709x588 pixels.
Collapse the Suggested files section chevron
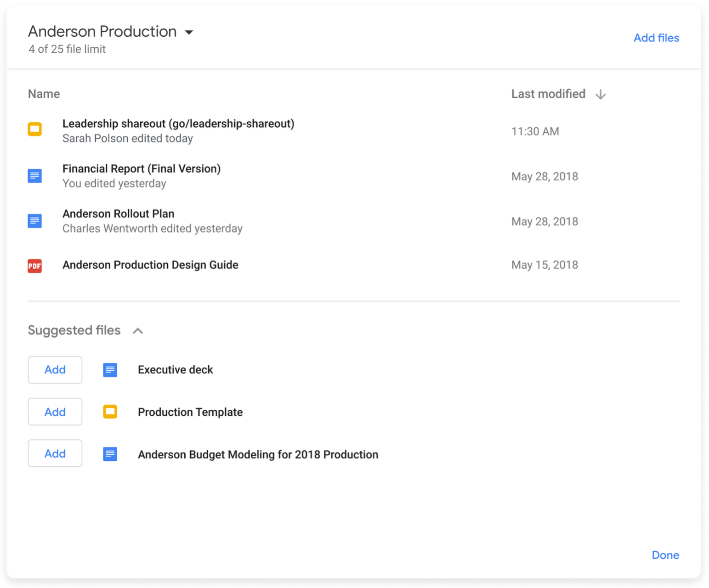[138, 331]
